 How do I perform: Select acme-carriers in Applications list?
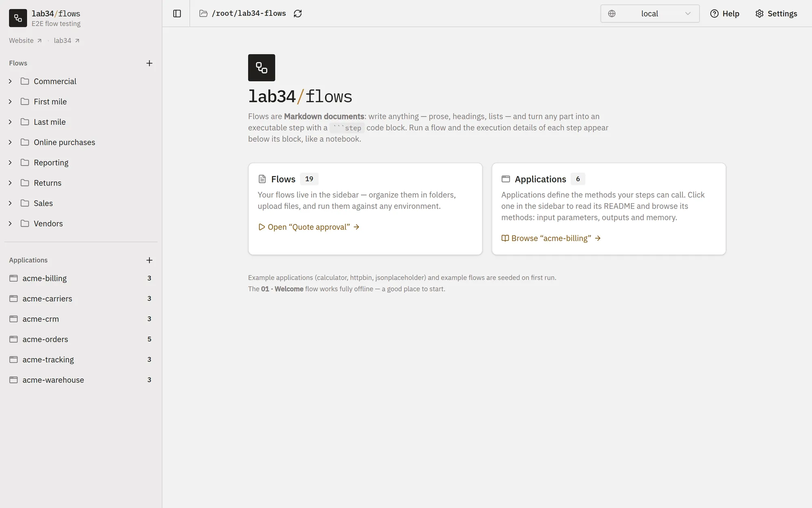pos(81,299)
